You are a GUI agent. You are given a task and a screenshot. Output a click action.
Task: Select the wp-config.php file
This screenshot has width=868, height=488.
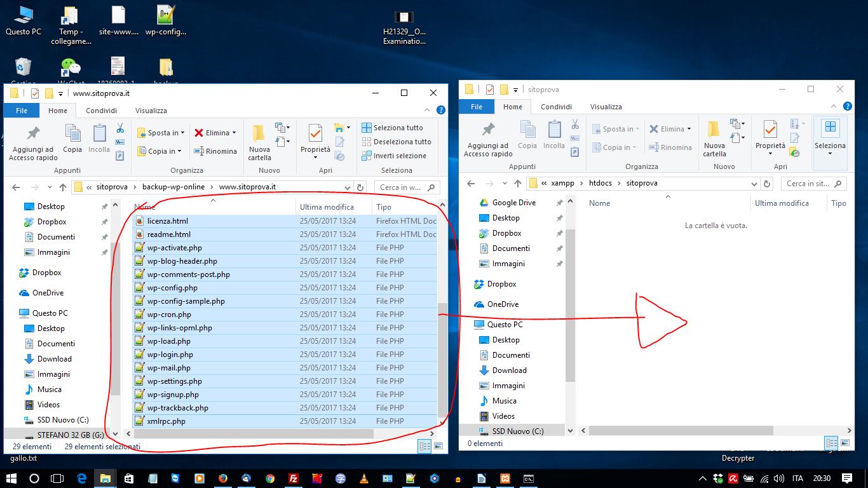(285, 288)
